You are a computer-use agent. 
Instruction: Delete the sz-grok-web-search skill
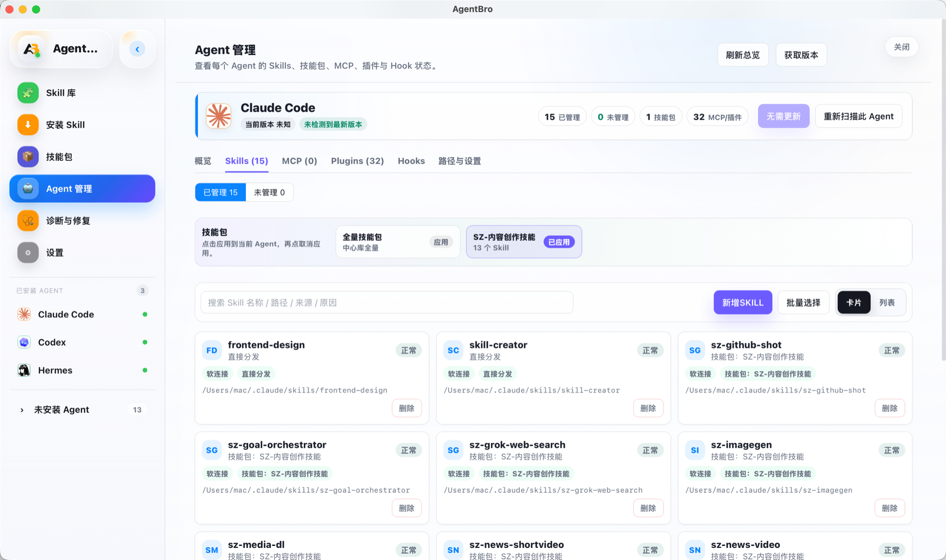point(648,508)
